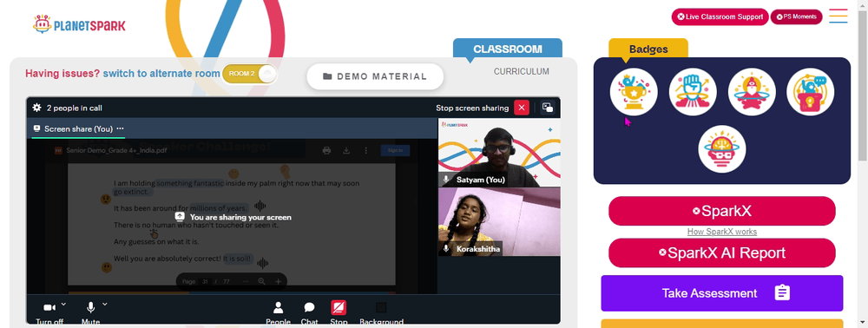The width and height of the screenshot is (868, 328).
Task: Click the PDF download icon
Action: pos(346,150)
